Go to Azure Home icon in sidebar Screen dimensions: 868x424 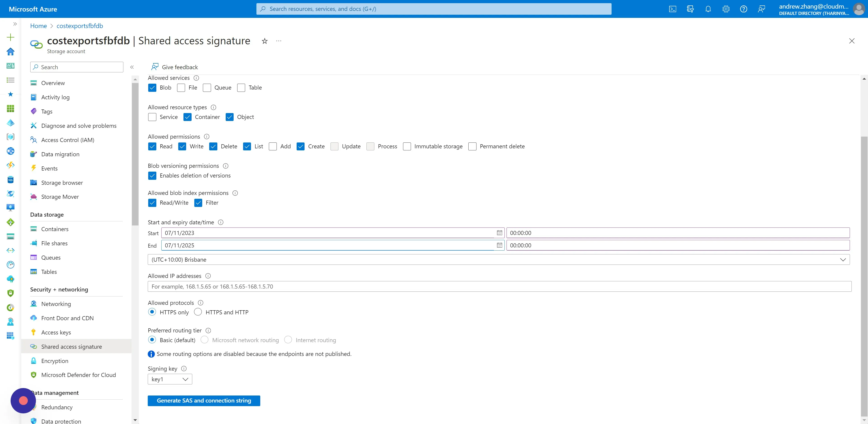[x=10, y=51]
